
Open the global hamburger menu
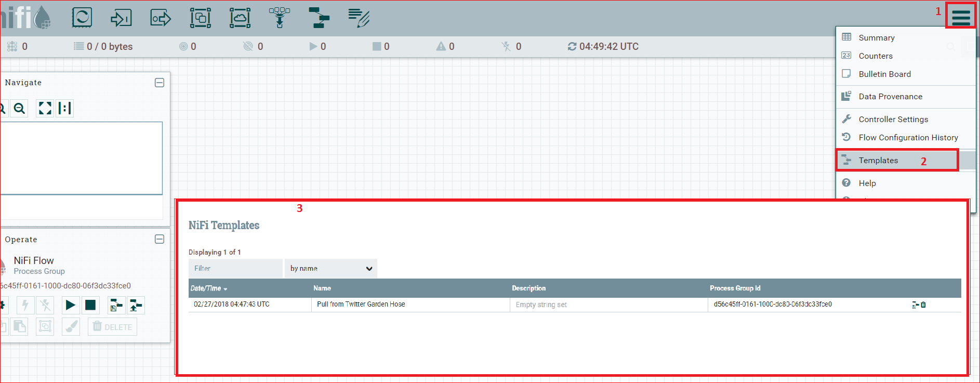point(961,16)
